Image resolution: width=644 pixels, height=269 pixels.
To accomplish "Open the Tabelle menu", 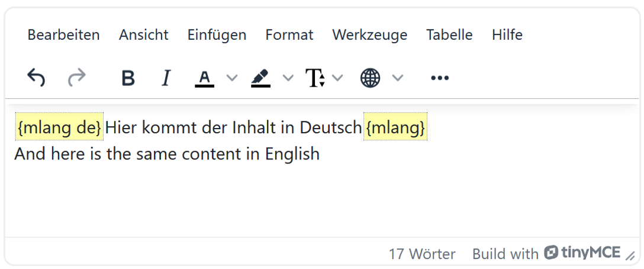I will tap(449, 35).
